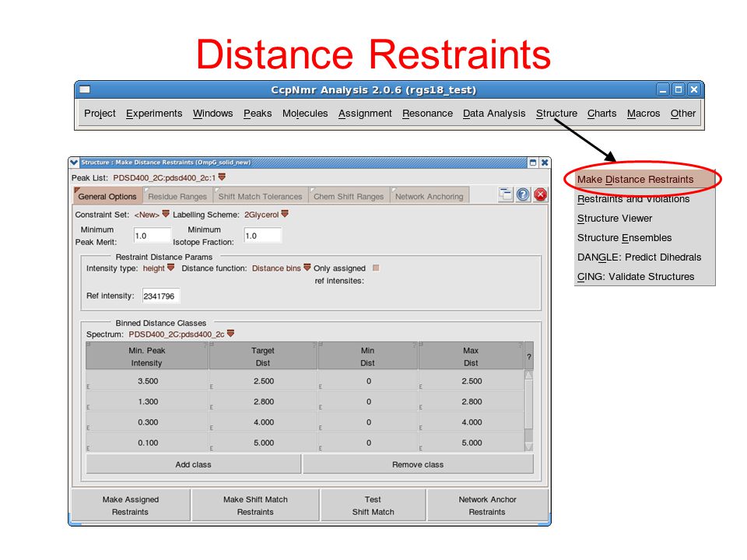
Task: Click the scrollbar down arrow of table
Action: click(x=529, y=446)
